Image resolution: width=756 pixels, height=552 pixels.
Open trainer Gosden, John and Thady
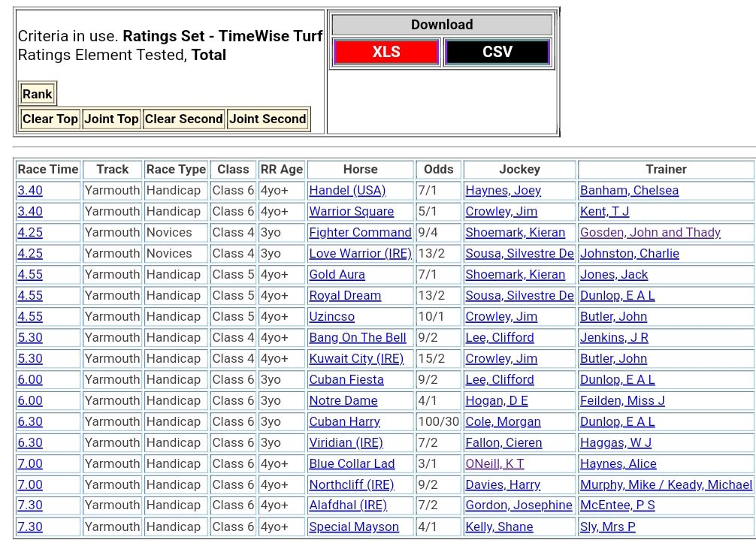[650, 233]
